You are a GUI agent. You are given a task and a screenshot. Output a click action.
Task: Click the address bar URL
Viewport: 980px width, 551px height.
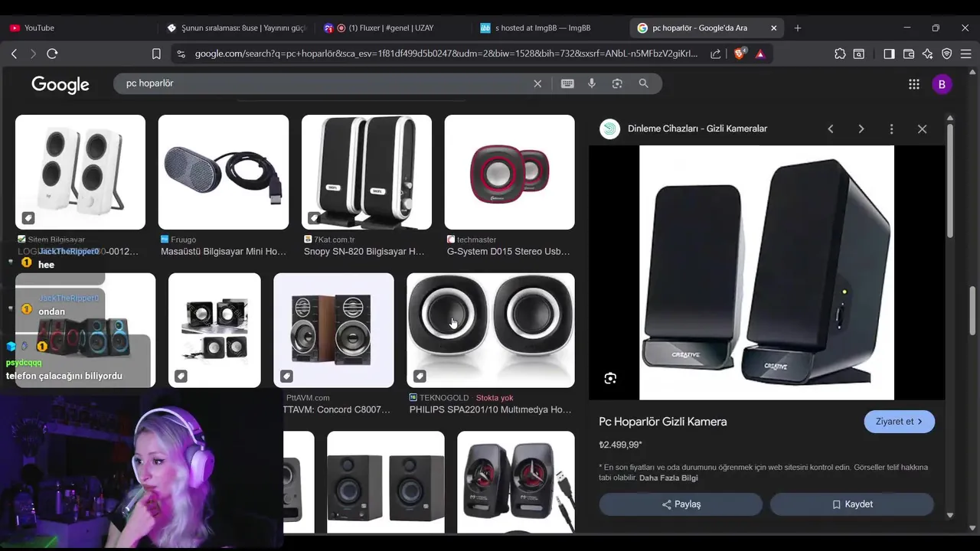[446, 54]
